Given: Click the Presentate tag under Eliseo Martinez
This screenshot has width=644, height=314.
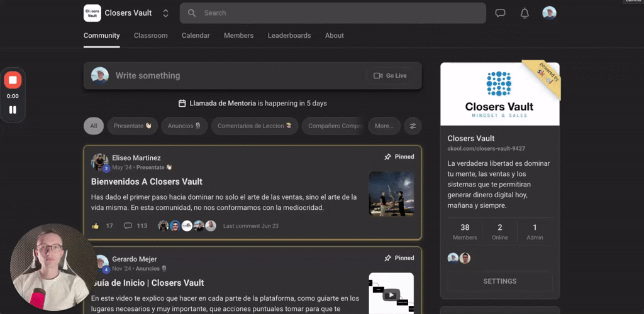Looking at the screenshot, I should 154,167.
